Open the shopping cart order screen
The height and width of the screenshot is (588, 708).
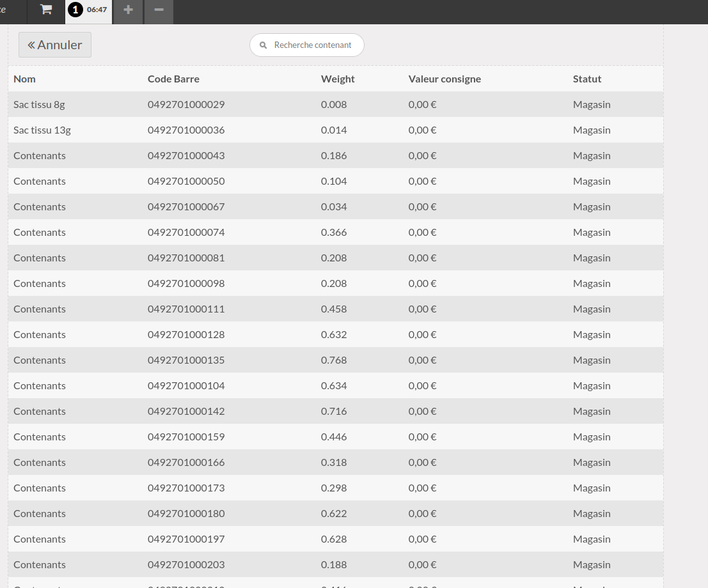coord(45,10)
